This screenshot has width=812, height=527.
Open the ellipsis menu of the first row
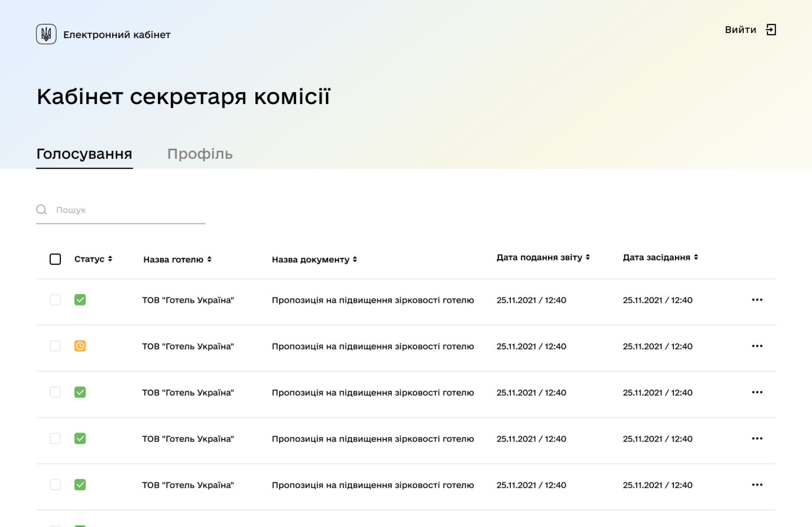coord(757,300)
